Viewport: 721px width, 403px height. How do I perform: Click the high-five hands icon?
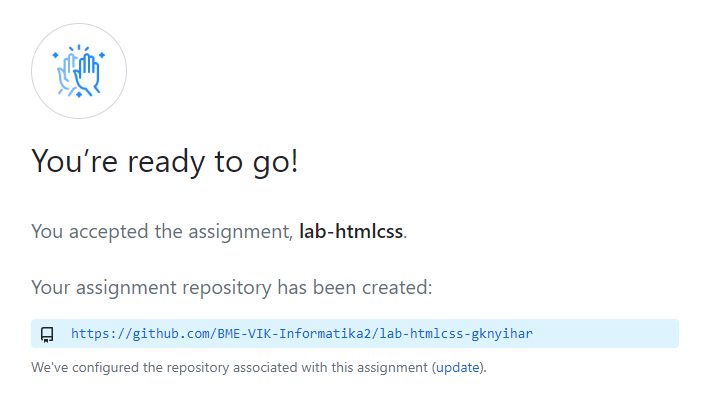click(79, 72)
